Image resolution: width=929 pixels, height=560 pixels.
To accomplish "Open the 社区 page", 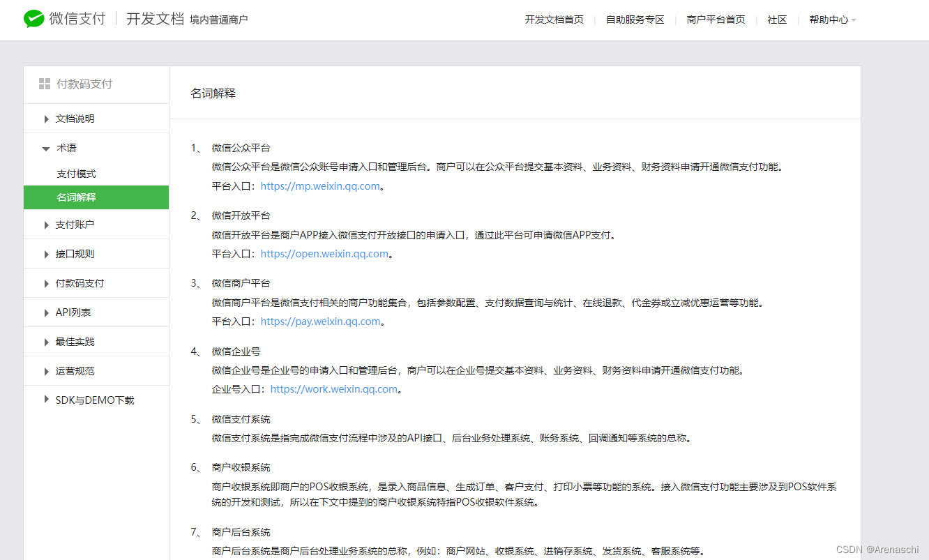I will click(x=777, y=20).
